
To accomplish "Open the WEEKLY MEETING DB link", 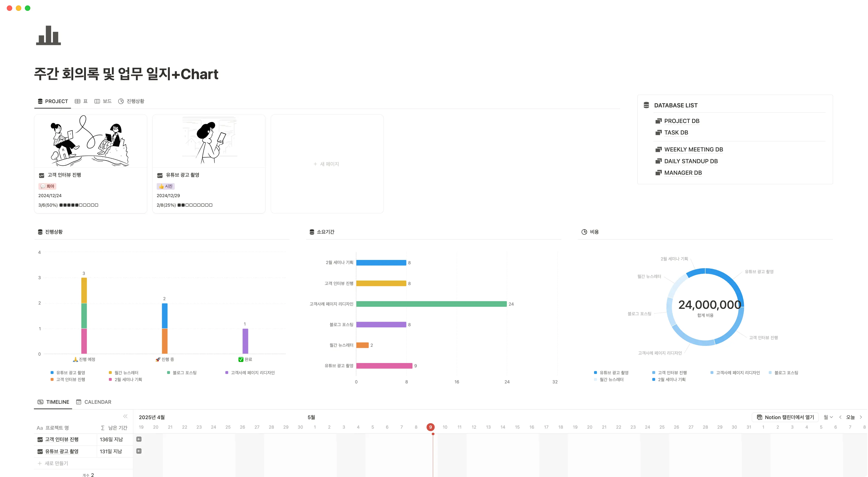I will [x=693, y=149].
